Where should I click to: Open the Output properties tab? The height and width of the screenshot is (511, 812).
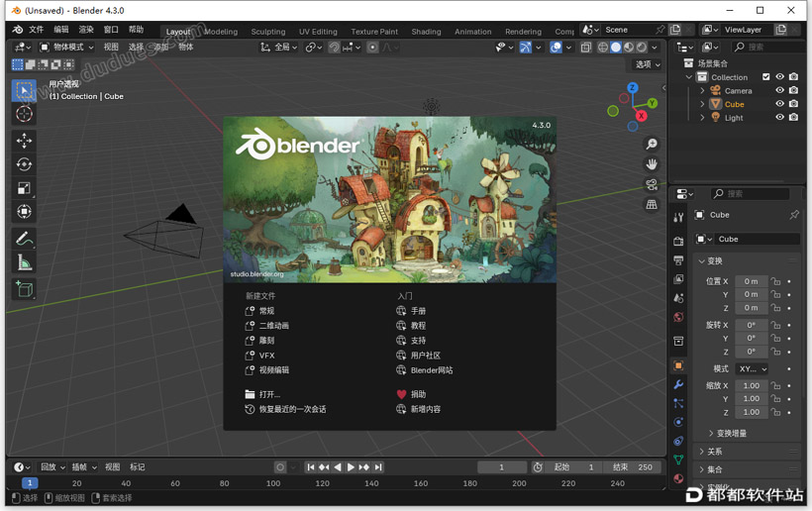pos(678,260)
